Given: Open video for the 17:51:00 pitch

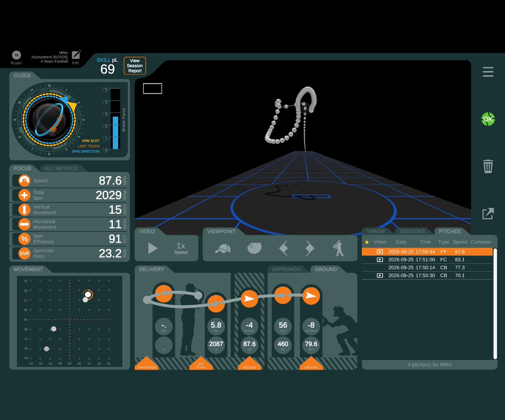Looking at the screenshot, I should (x=380, y=260).
